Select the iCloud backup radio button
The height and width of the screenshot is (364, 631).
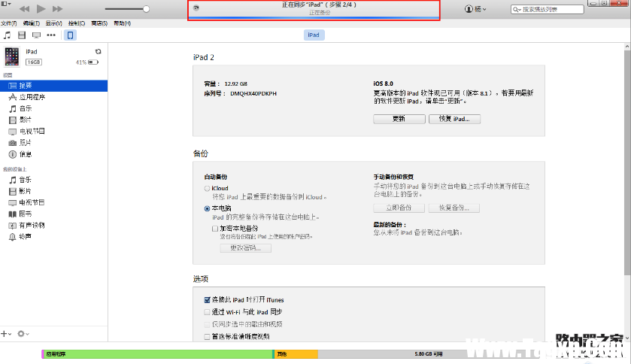(x=207, y=188)
